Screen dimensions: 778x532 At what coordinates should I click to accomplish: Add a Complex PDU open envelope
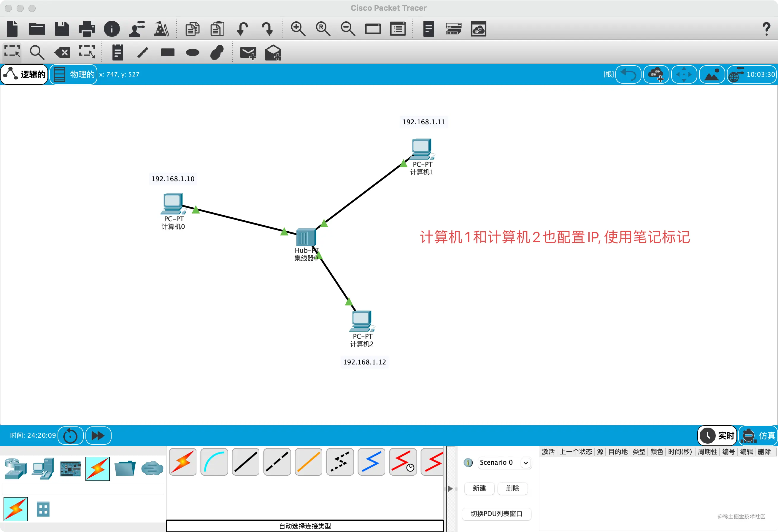(273, 52)
